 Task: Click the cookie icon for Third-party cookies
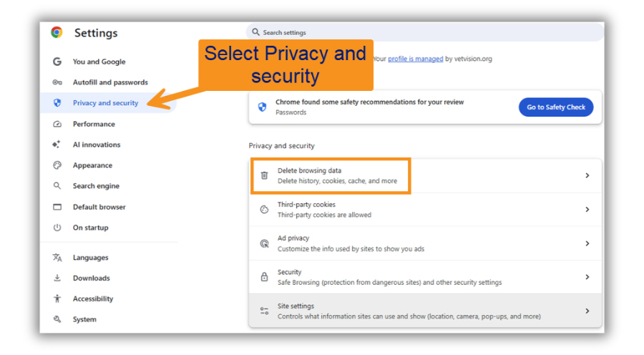click(x=264, y=210)
